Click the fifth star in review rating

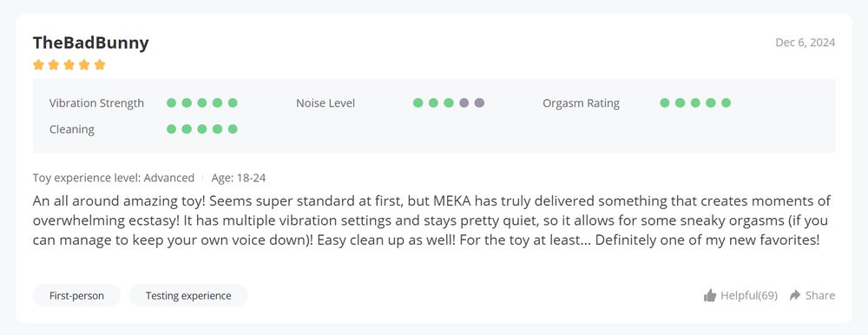coord(100,65)
